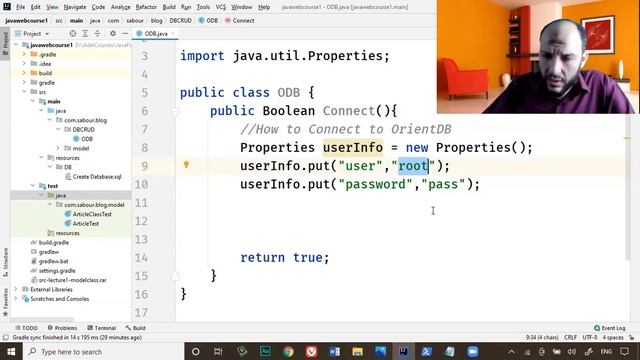Image resolution: width=640 pixels, height=360 pixels.
Task: Toggle the Favorites side tool window tab
Action: (5, 302)
